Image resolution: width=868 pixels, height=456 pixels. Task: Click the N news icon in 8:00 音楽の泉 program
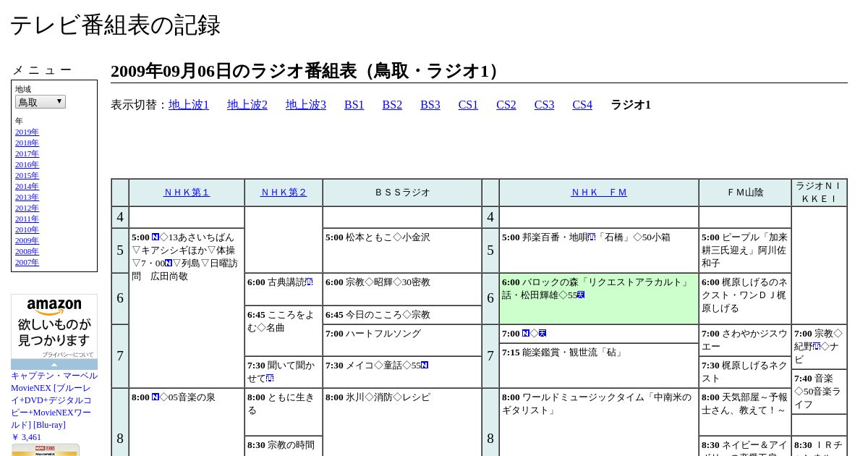tap(156, 397)
